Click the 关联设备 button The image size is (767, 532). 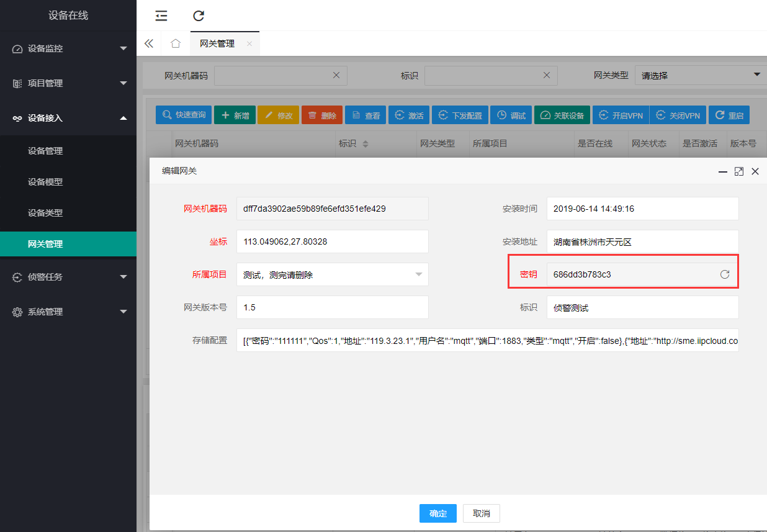coord(562,115)
